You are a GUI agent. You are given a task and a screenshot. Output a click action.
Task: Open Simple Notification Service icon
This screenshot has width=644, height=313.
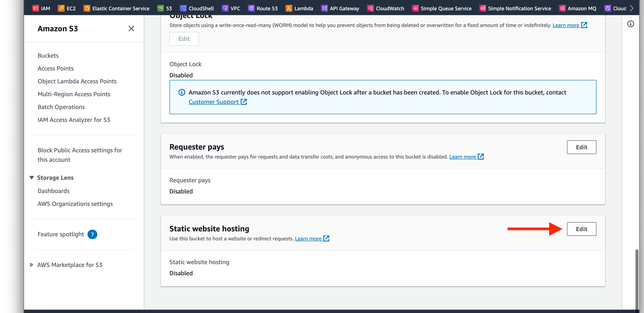482,8
